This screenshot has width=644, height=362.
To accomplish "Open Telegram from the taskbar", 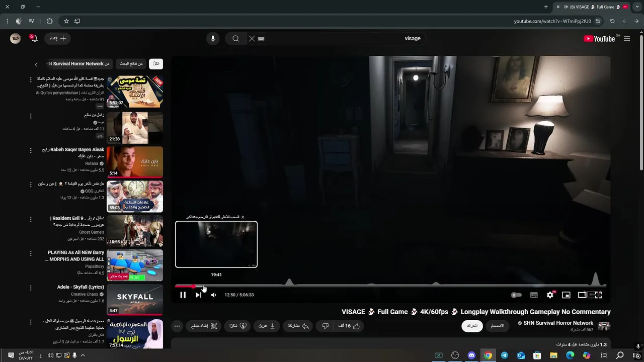I will [504, 355].
